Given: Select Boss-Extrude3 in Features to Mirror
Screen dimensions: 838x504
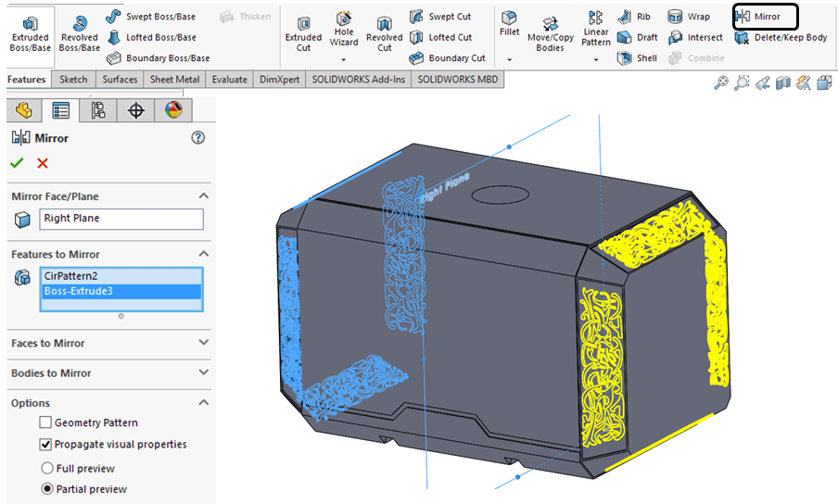Looking at the screenshot, I should [x=121, y=291].
